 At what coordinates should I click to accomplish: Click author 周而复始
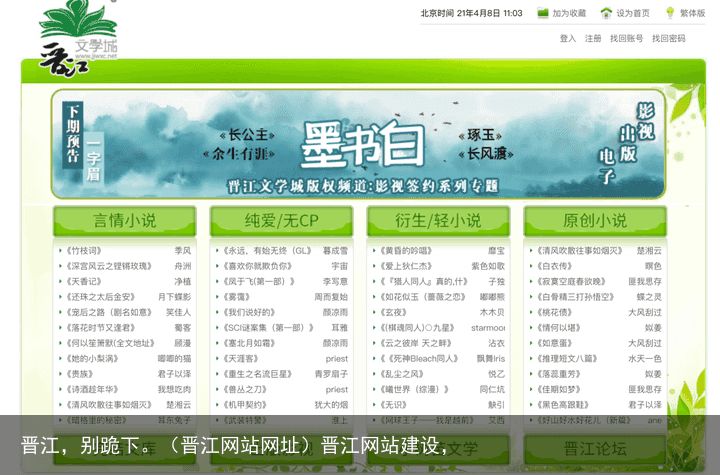[x=331, y=297]
